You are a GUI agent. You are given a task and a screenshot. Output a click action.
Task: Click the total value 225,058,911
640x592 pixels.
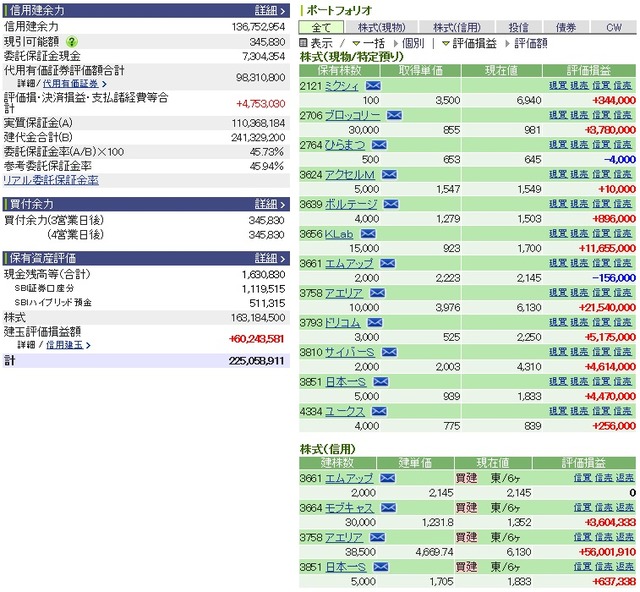257,361
